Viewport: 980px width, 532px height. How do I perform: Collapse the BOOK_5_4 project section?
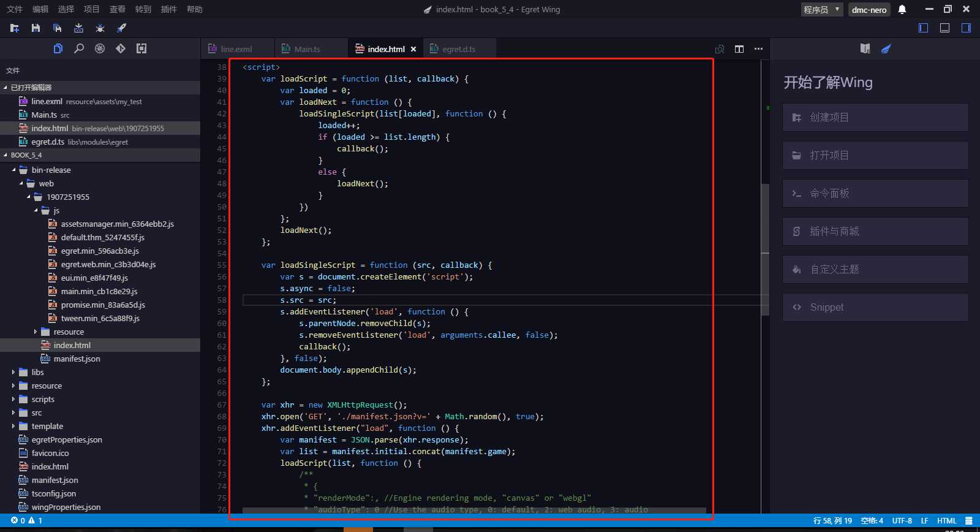[x=6, y=155]
